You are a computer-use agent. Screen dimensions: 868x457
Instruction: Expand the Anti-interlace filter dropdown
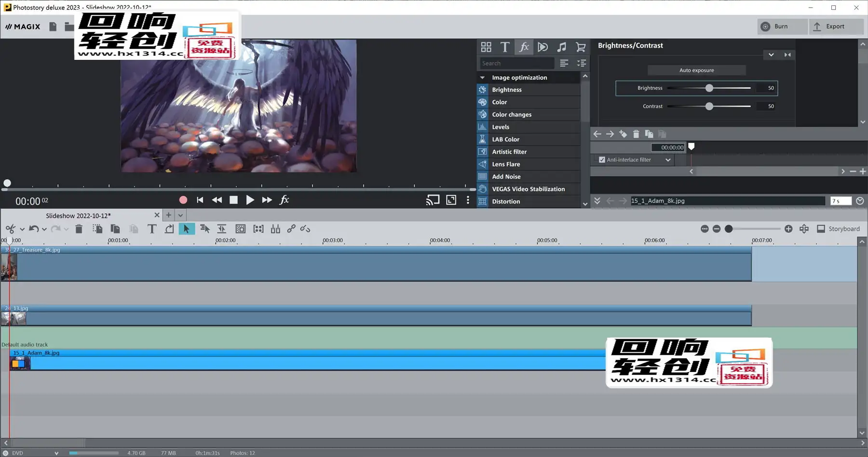coord(668,160)
